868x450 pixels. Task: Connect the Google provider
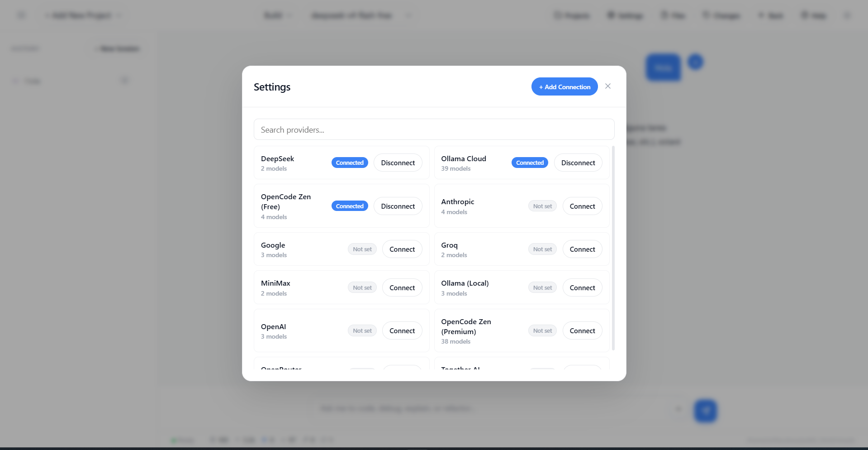tap(402, 249)
